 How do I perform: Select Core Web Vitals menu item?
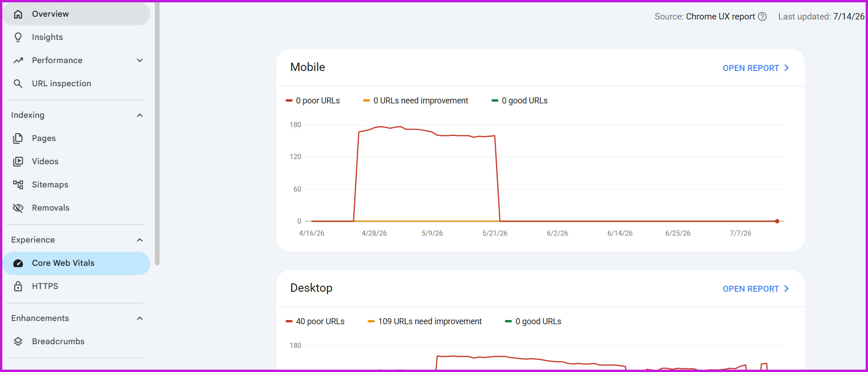click(x=77, y=263)
